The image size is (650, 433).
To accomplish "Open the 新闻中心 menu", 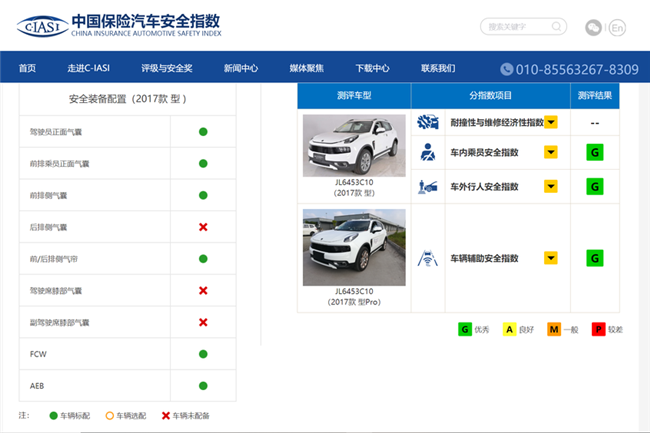I will point(241,68).
